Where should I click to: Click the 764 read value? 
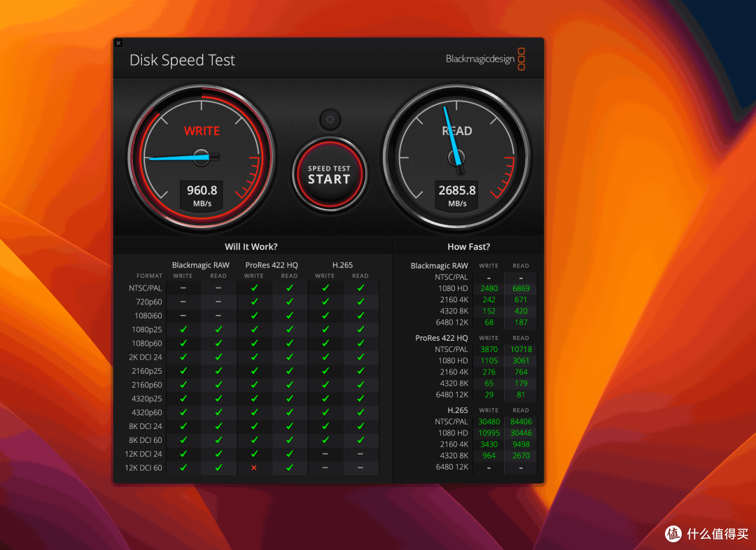(521, 372)
